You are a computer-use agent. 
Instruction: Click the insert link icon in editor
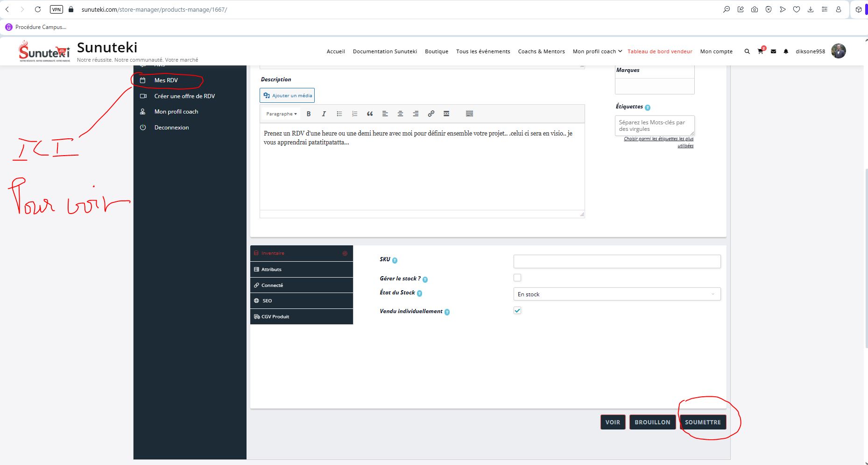point(431,114)
